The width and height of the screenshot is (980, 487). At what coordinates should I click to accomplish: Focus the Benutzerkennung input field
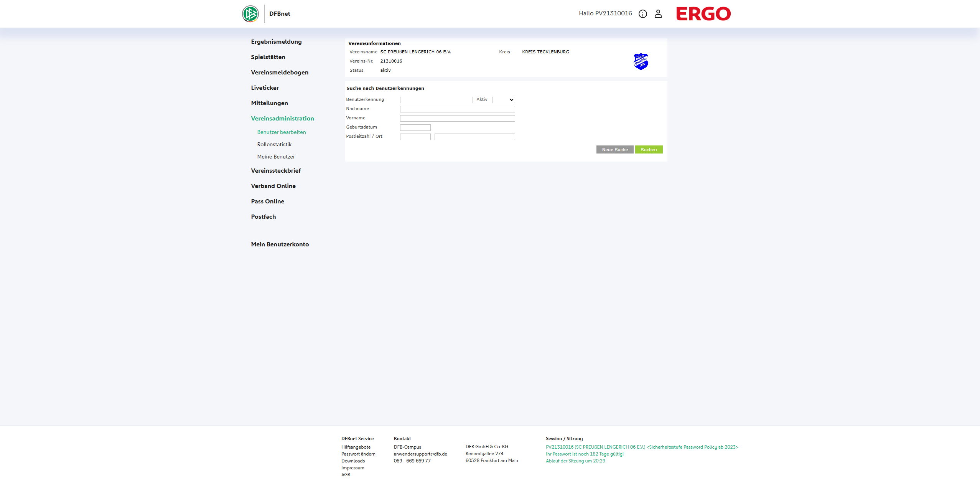click(436, 100)
